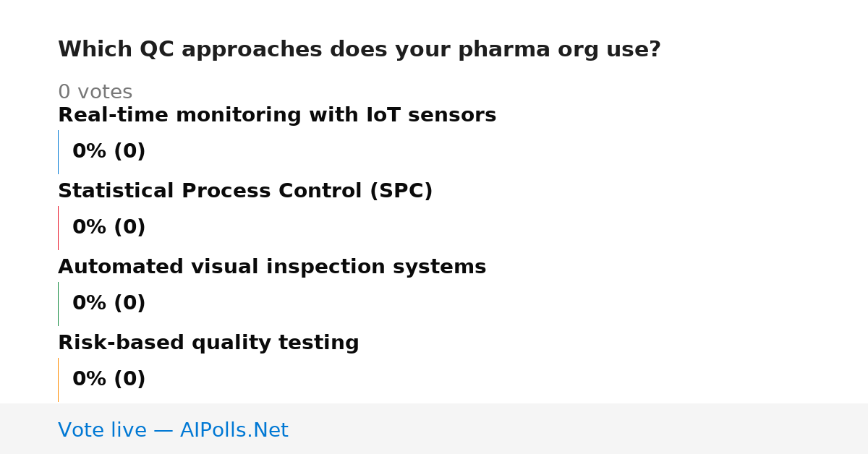Choose Automated visual inspection systems option
Screen dimensions: 868x454
[x=272, y=267]
